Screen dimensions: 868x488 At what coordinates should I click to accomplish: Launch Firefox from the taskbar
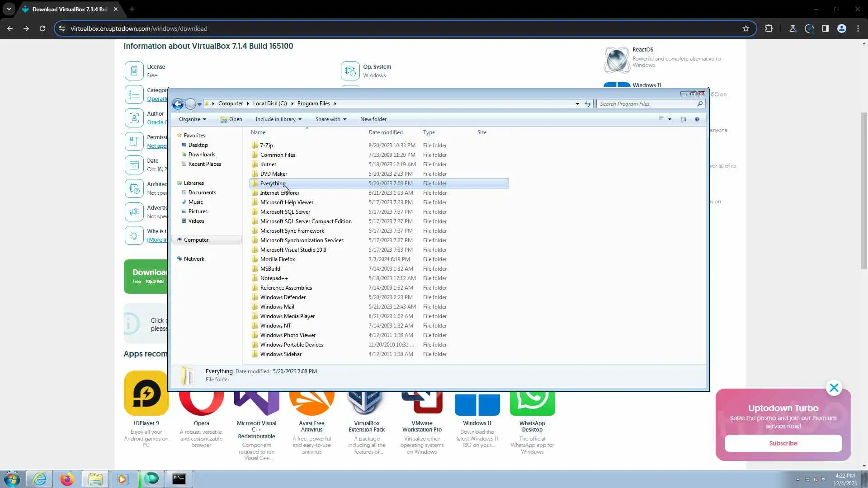pyautogui.click(x=67, y=479)
